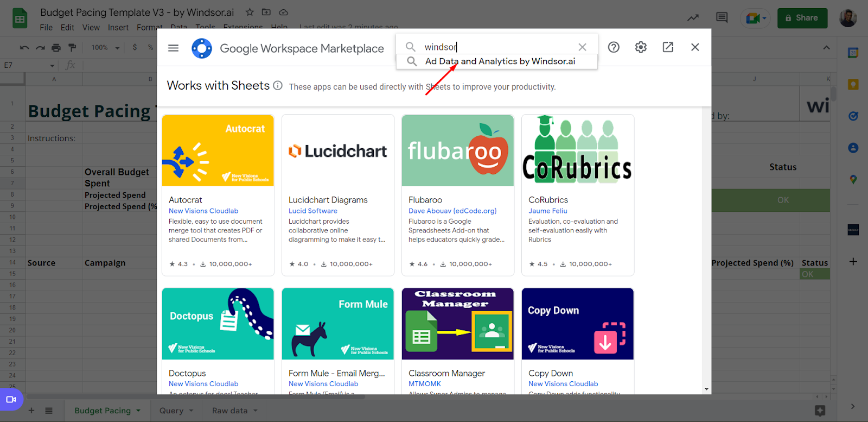Open the Jaume Feliu developer link
This screenshot has height=422, width=868.
tap(548, 211)
